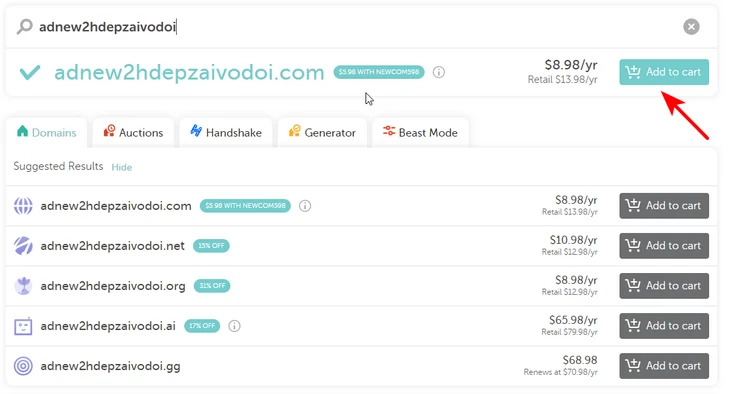Open the Beast Mode tab
The width and height of the screenshot is (729, 394).
point(420,133)
